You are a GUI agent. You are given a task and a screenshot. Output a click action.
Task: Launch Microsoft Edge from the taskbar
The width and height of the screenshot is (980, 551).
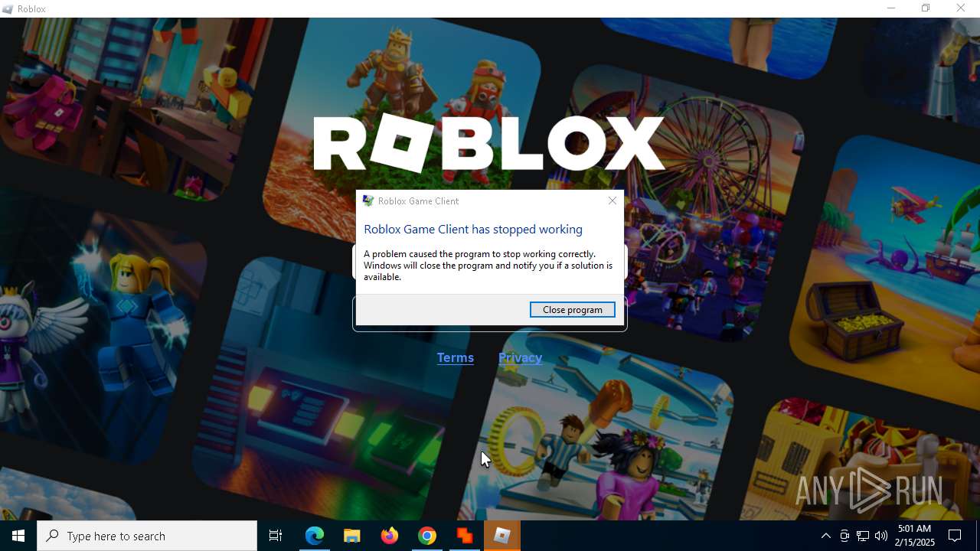(x=315, y=536)
